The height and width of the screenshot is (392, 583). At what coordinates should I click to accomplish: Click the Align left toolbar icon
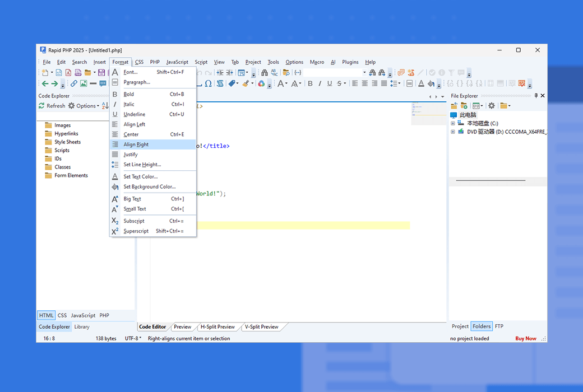click(x=355, y=83)
